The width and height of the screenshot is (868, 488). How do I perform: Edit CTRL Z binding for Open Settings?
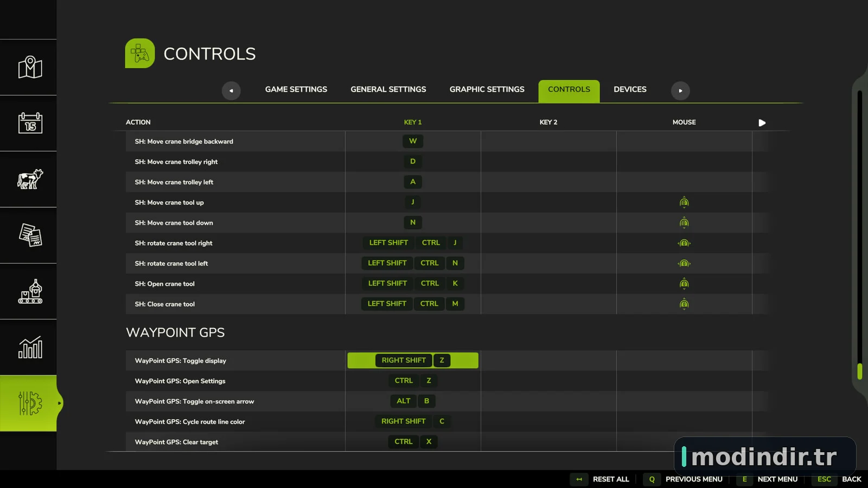click(x=413, y=381)
